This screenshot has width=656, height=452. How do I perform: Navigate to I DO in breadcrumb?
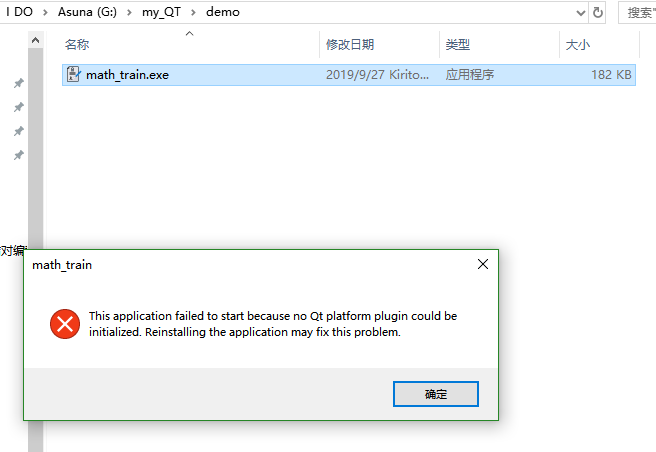tap(19, 12)
